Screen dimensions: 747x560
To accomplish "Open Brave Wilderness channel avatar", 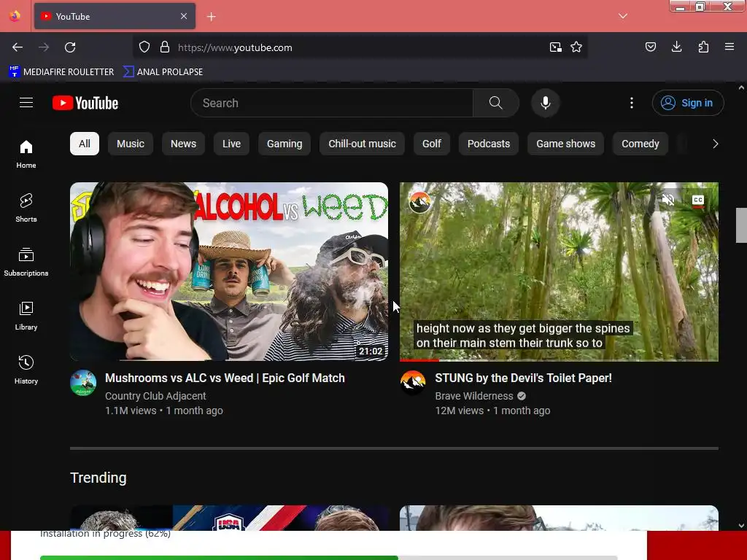I will [x=413, y=383].
